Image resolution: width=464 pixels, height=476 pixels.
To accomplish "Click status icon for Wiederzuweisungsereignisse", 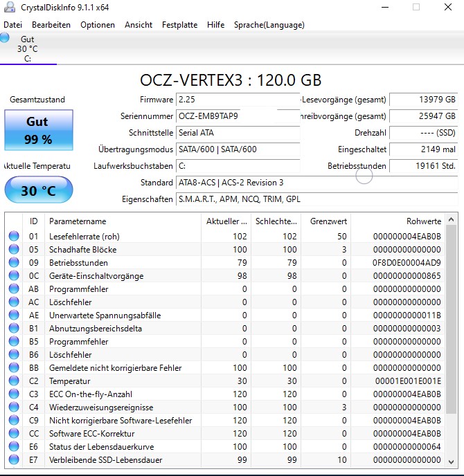I will (14, 407).
